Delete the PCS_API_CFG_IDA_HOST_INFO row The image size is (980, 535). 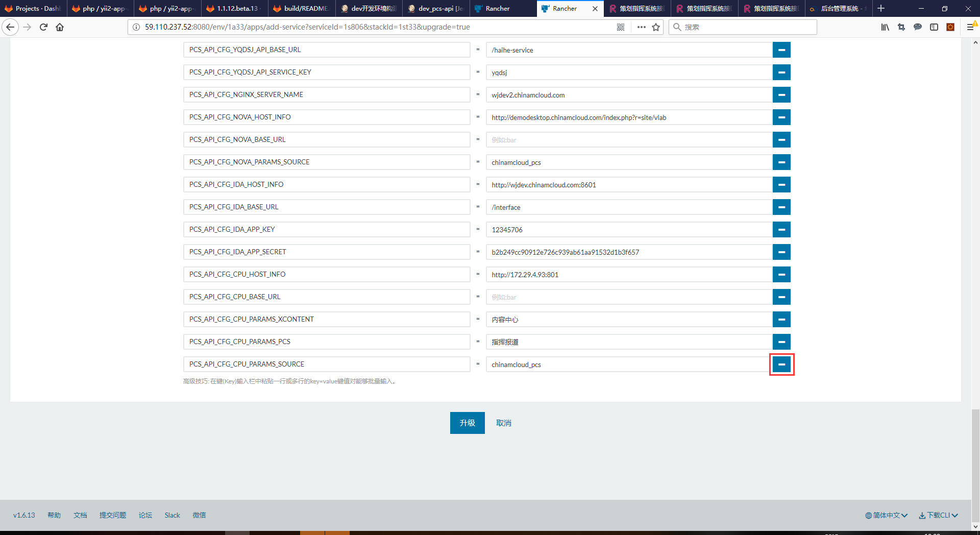(781, 185)
